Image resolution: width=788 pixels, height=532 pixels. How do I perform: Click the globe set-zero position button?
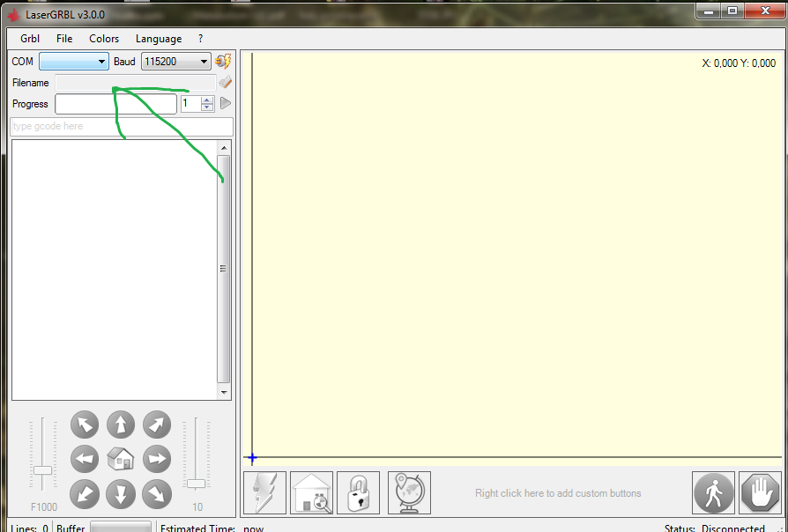pos(410,493)
